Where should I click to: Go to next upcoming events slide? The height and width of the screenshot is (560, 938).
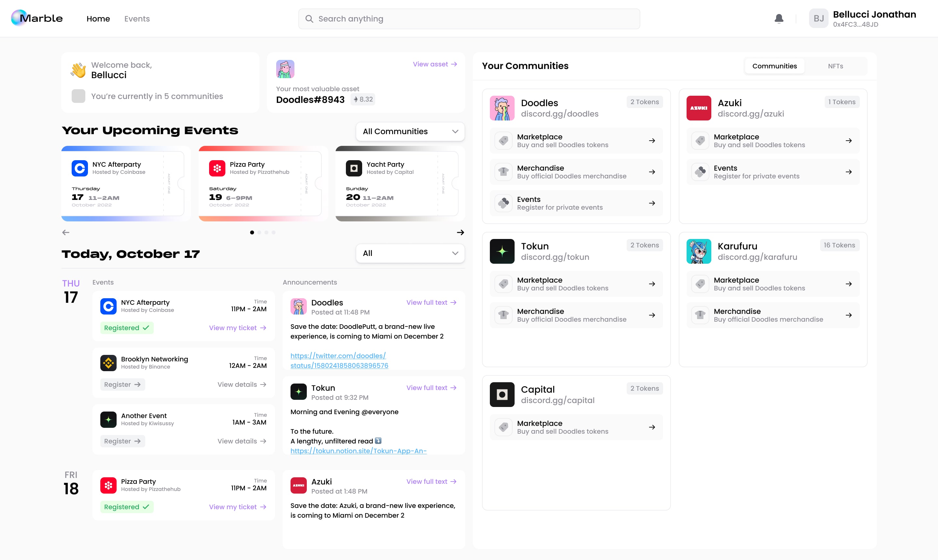[x=460, y=232]
